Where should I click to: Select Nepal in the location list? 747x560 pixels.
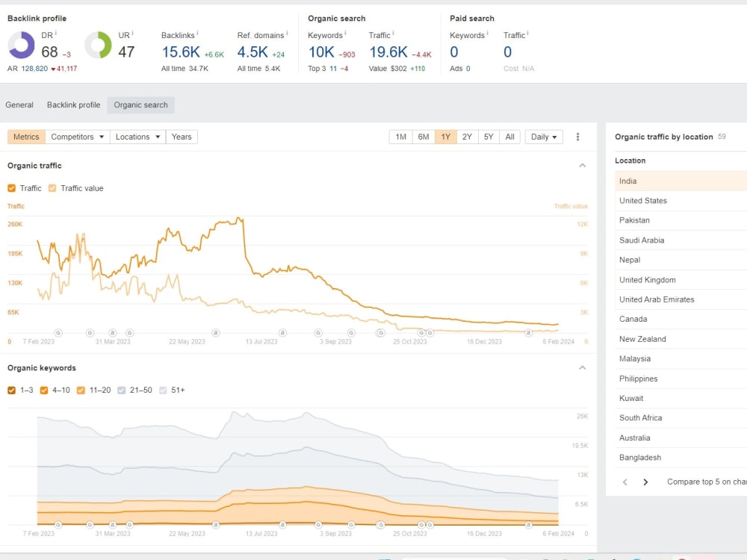tap(681, 260)
